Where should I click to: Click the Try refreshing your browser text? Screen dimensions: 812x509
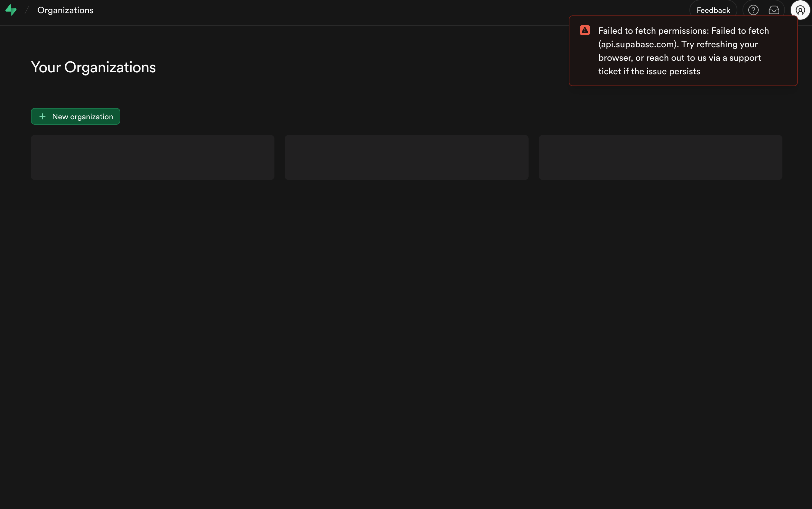(x=719, y=44)
